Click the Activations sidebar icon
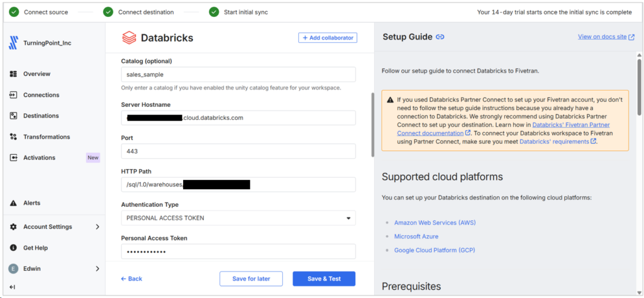 point(13,158)
